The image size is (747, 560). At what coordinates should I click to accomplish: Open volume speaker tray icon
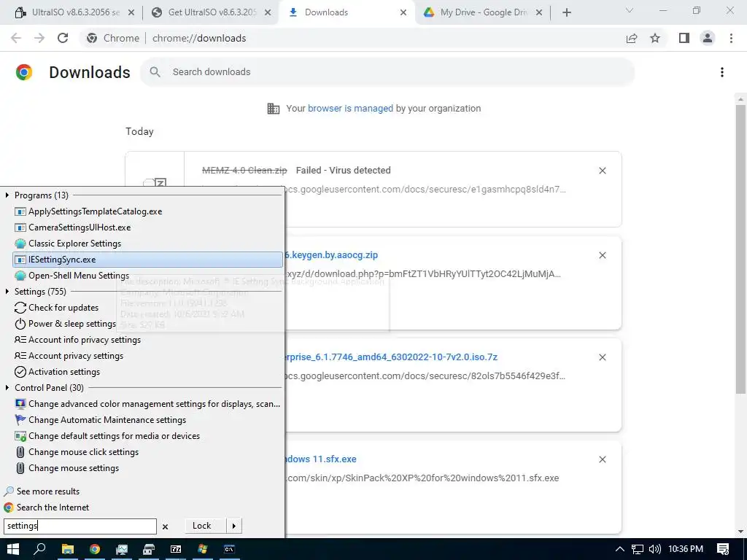[x=655, y=549]
